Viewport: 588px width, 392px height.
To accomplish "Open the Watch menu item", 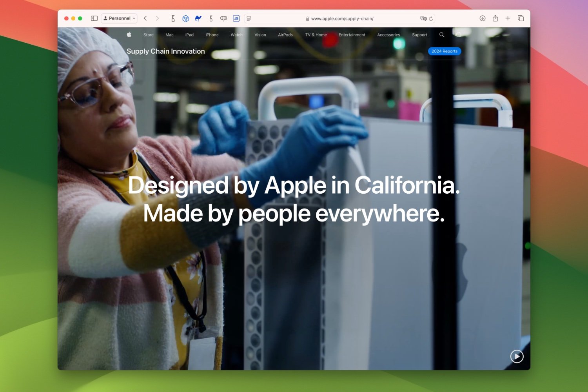I will click(236, 35).
